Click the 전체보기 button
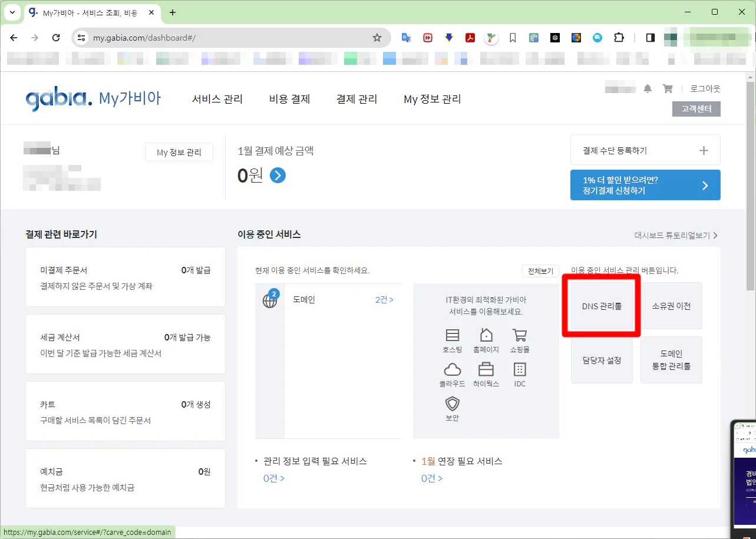 pos(540,271)
